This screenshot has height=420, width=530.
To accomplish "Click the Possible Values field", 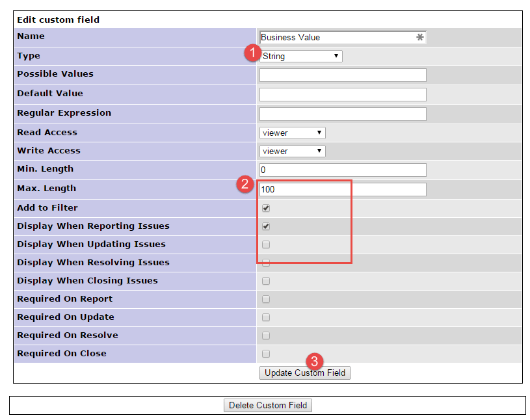I will (x=343, y=75).
